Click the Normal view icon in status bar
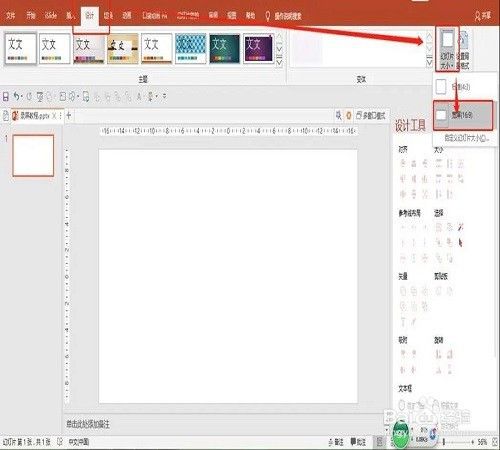Screen dimensions: 500x450 380,442
